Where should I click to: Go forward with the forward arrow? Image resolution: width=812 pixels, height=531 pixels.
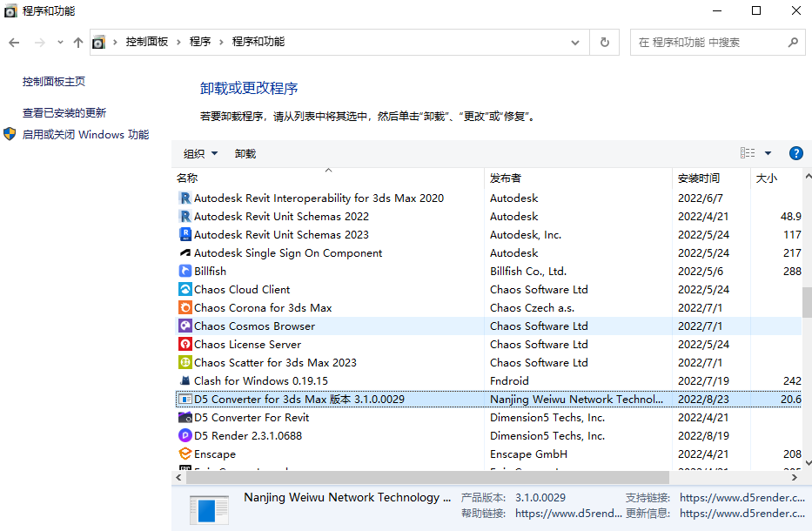click(x=39, y=43)
